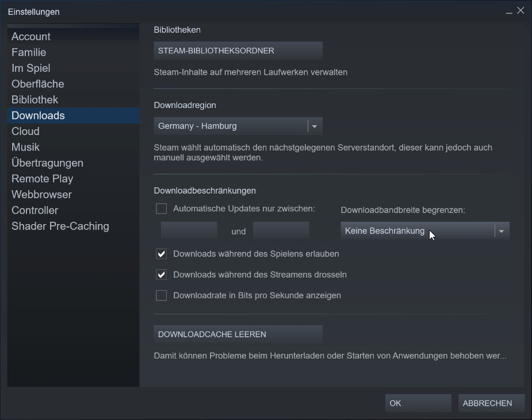This screenshot has width=532, height=420.
Task: Open the Cloud settings page
Action: (73, 131)
